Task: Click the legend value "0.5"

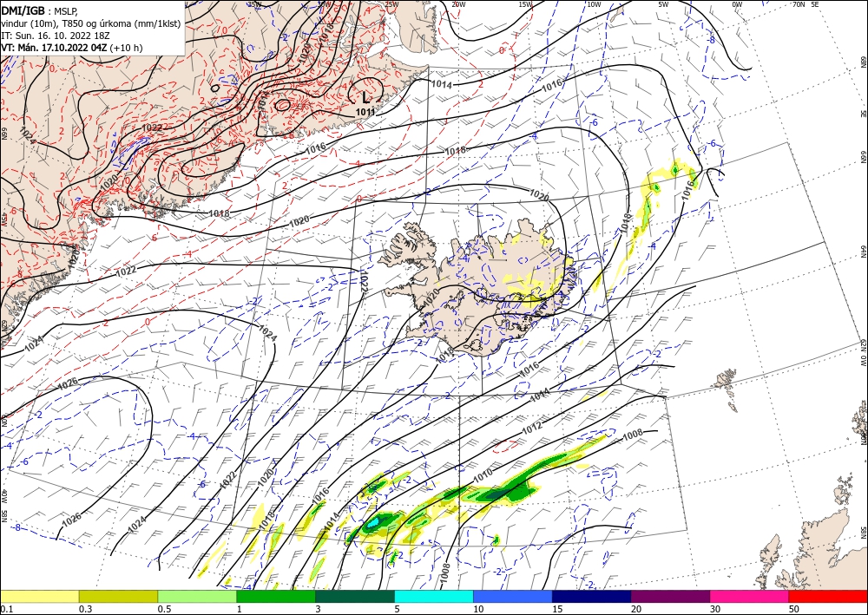Action: pos(164,609)
